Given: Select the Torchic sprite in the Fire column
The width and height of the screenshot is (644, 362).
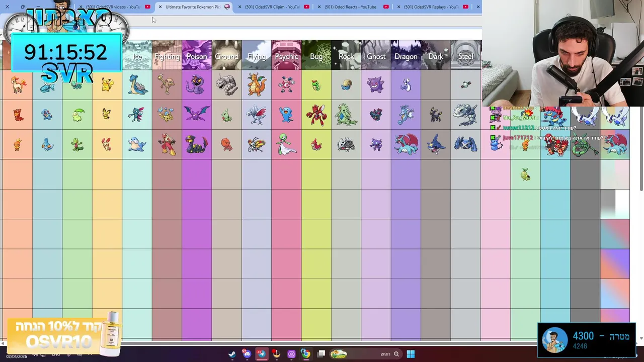Looking at the screenshot, I should [18, 145].
